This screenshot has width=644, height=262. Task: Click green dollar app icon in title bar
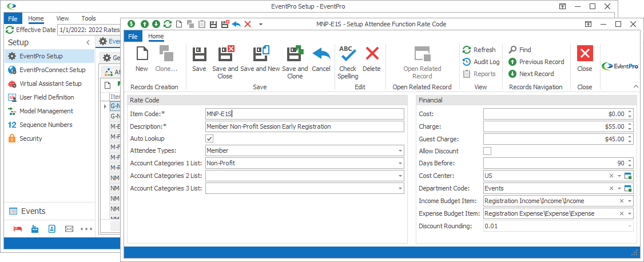coord(131,24)
